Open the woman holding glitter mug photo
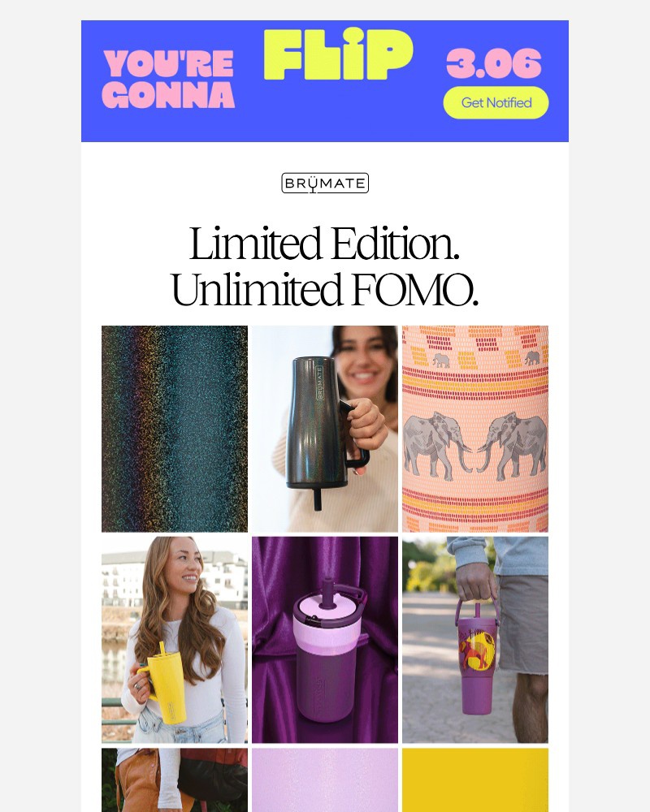This screenshot has width=650, height=812. (325, 429)
